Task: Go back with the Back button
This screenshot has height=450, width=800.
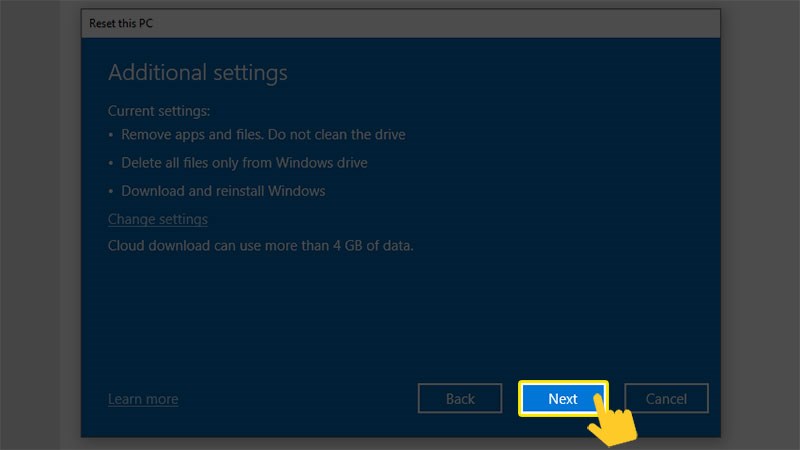Action: (x=460, y=398)
